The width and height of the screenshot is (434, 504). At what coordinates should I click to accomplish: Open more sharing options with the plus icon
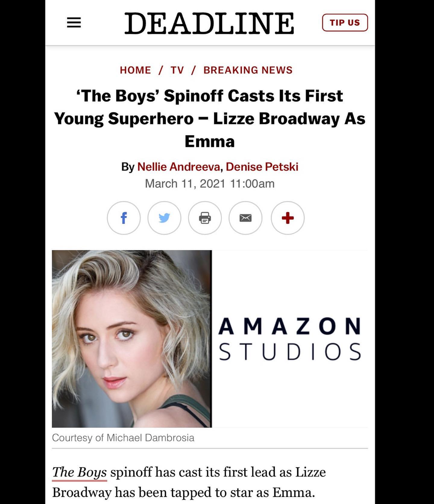287,218
